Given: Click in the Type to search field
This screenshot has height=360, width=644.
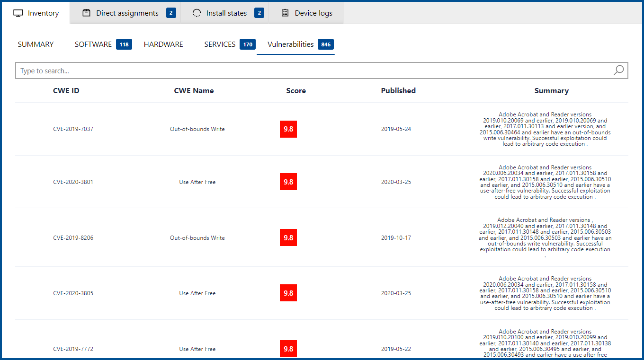Looking at the screenshot, I should [313, 71].
